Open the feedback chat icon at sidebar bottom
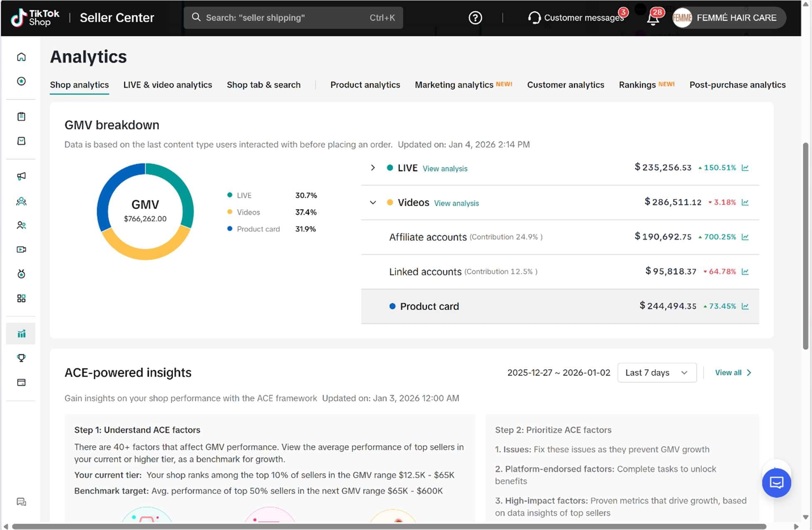Image resolution: width=812 pixels, height=530 pixels. coord(21,502)
